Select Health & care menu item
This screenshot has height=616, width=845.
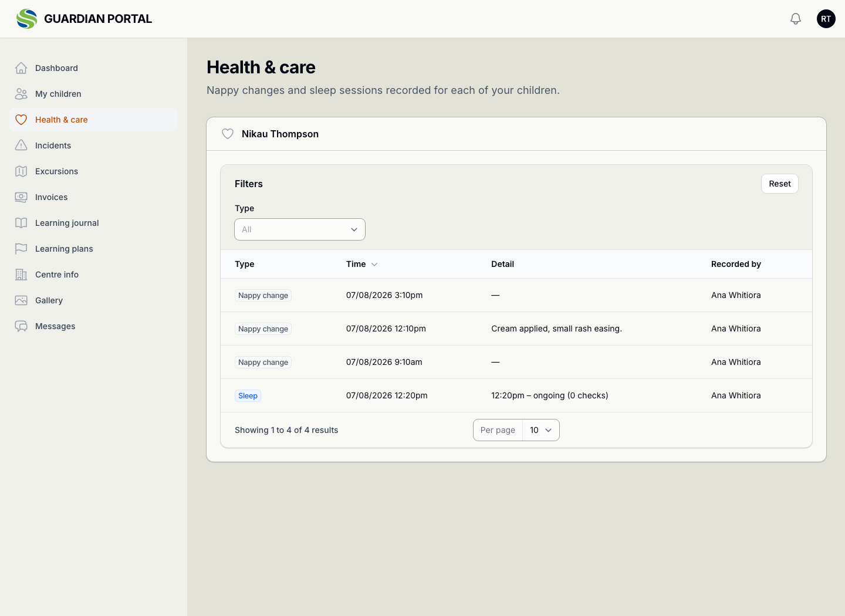point(93,120)
